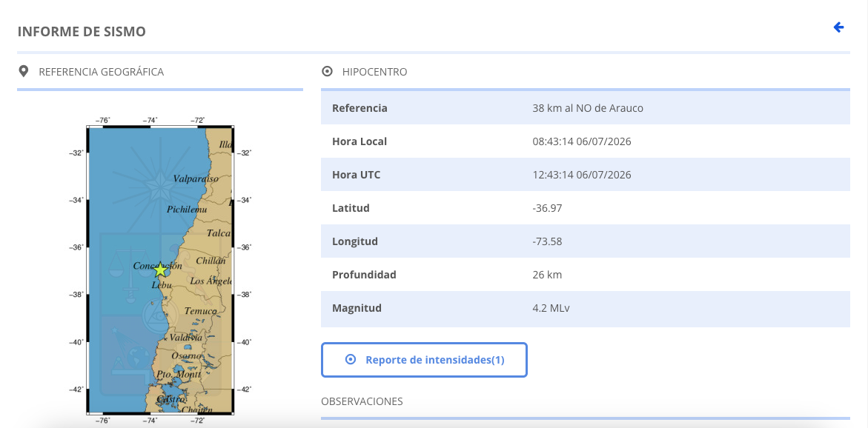Click the Latitud row label
Image resolution: width=868 pixels, height=428 pixels.
pos(351,208)
